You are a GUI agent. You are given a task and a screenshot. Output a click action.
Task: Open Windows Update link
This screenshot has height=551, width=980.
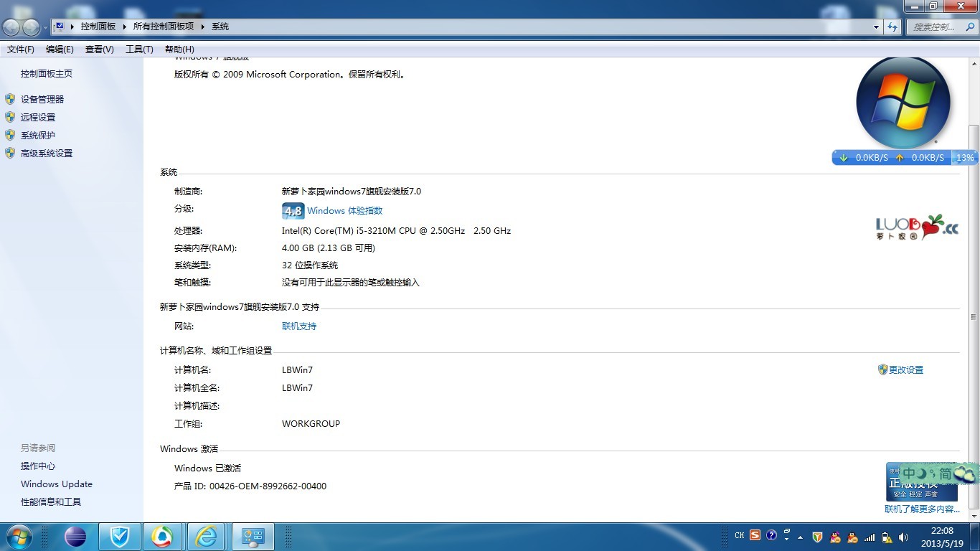(57, 484)
